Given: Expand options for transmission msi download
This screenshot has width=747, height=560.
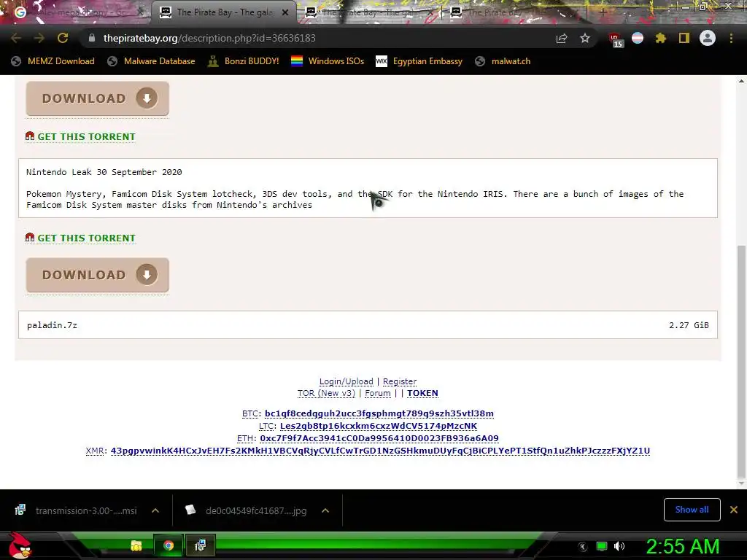Looking at the screenshot, I should coord(155,510).
